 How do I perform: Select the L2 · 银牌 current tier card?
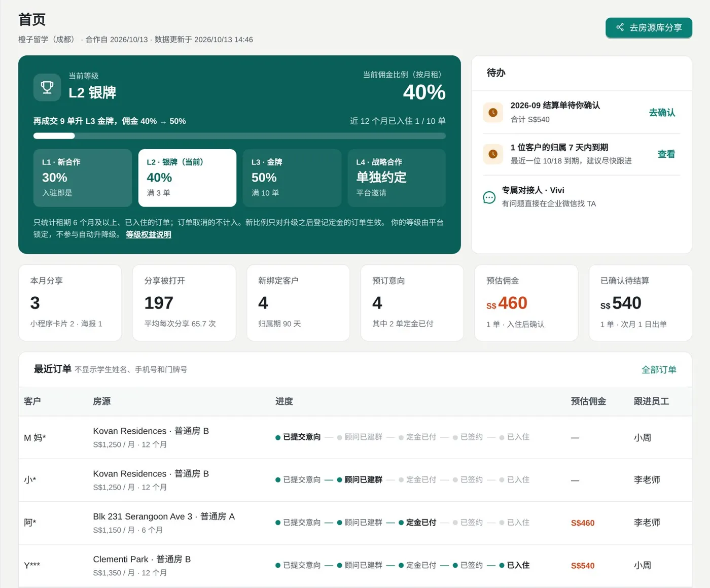[187, 178]
